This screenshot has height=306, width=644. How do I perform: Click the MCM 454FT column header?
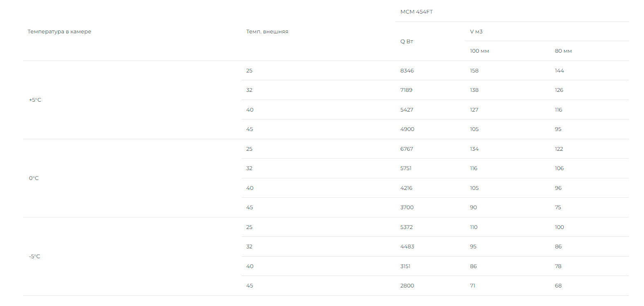[416, 12]
